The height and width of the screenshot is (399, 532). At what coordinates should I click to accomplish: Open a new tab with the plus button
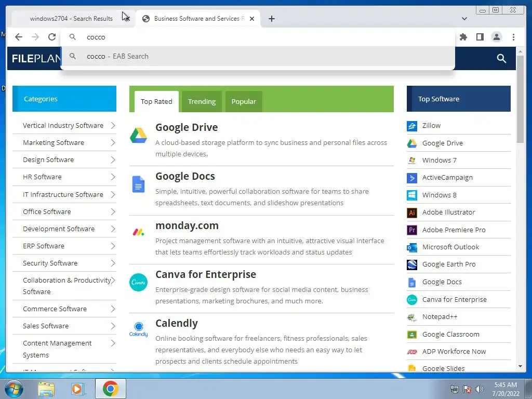pos(271,19)
